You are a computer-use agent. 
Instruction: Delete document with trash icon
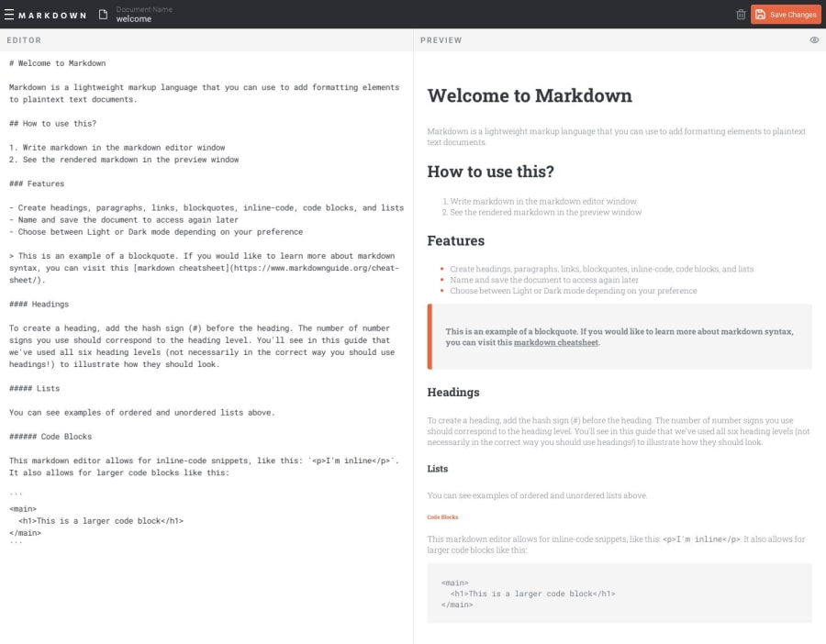(x=741, y=14)
